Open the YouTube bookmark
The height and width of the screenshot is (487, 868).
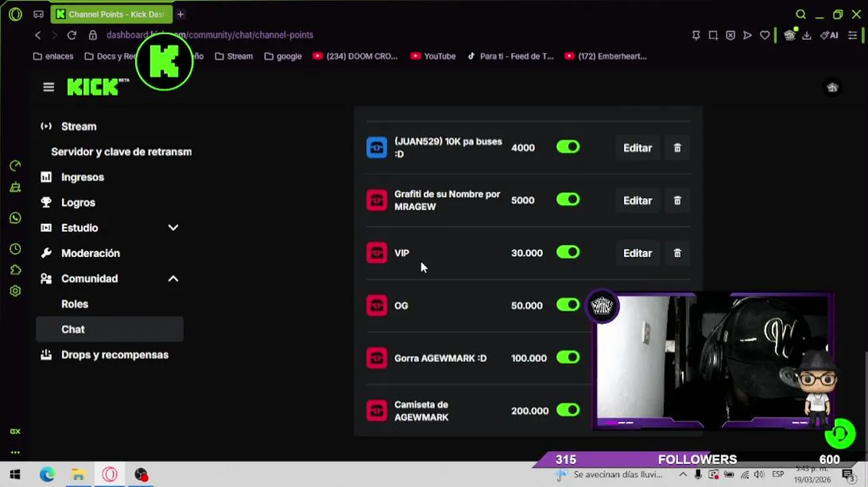coord(433,56)
